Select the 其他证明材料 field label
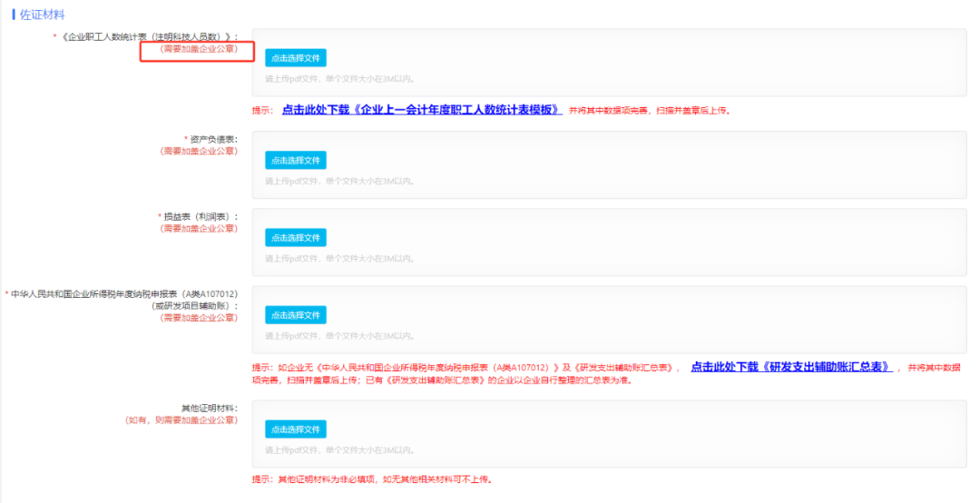Image resolution: width=980 pixels, height=503 pixels. [x=208, y=409]
